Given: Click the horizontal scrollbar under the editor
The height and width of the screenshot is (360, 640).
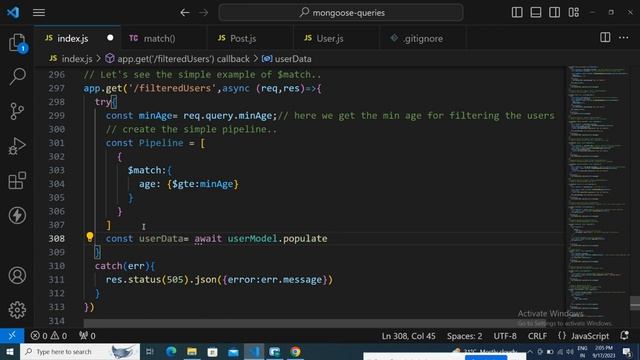Looking at the screenshot, I should click(314, 323).
